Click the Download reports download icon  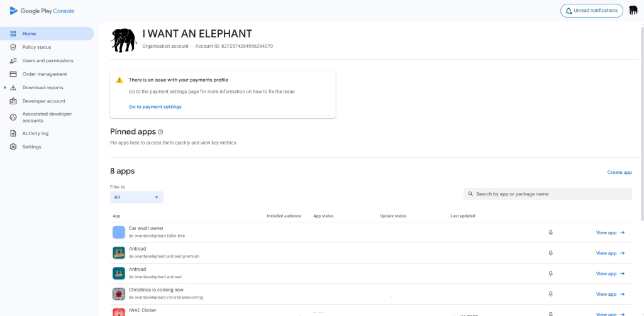13,87
